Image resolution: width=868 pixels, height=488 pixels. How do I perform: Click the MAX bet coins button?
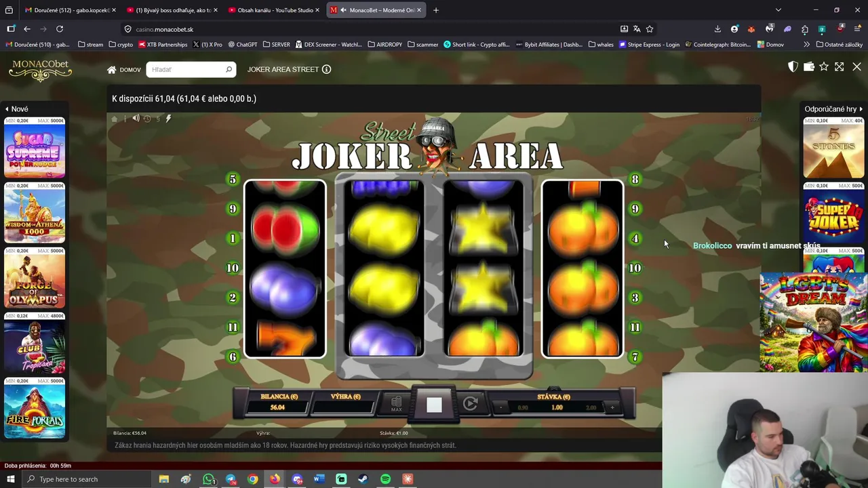pos(397,405)
